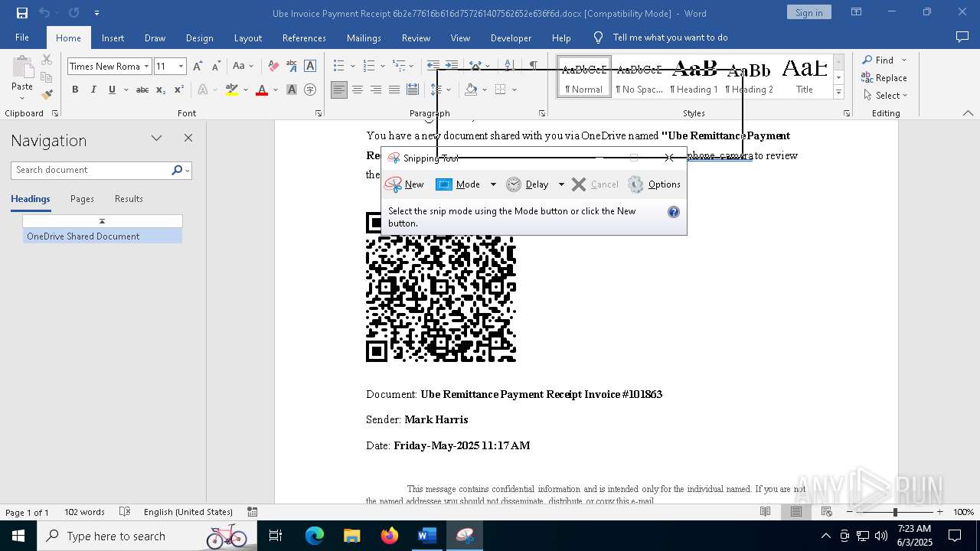The height and width of the screenshot is (551, 980).
Task: Expand the Styles gallery more arrow
Action: point(839,93)
